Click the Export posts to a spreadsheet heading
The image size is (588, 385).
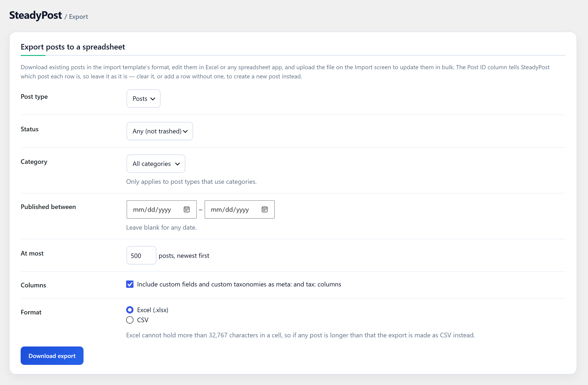point(73,47)
